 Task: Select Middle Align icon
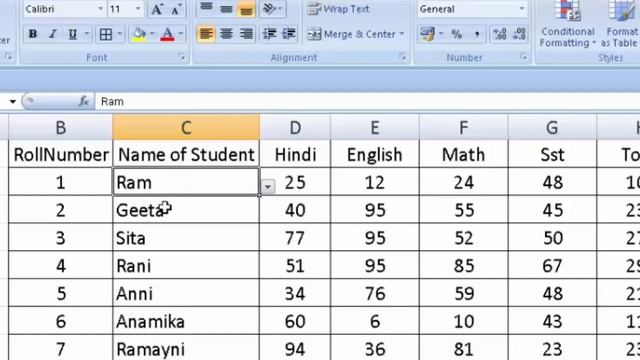pos(226,8)
